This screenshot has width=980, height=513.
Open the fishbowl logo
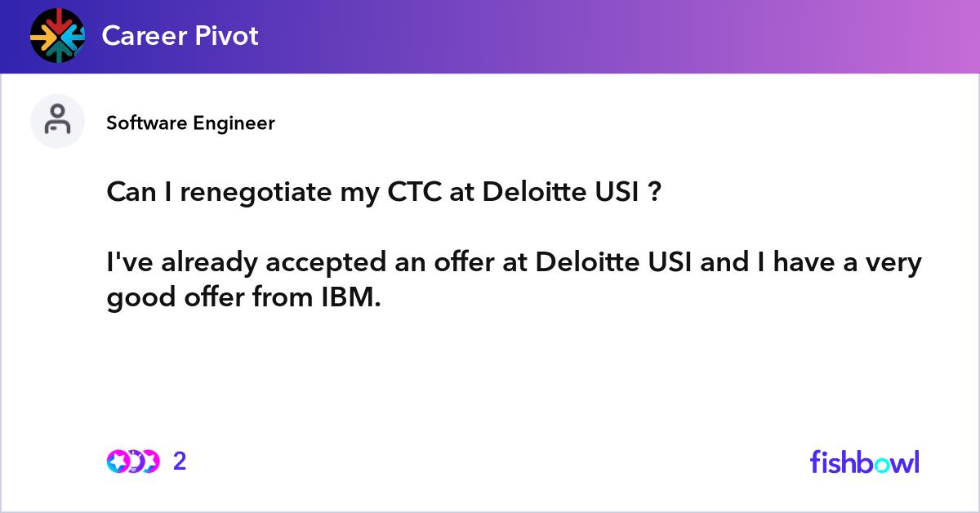coord(865,462)
